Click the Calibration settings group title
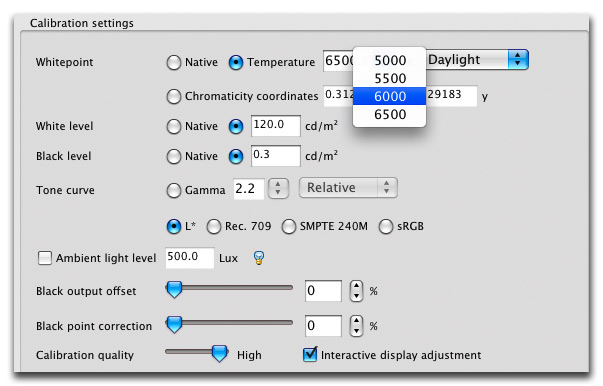The height and width of the screenshot is (386, 603). 82,23
